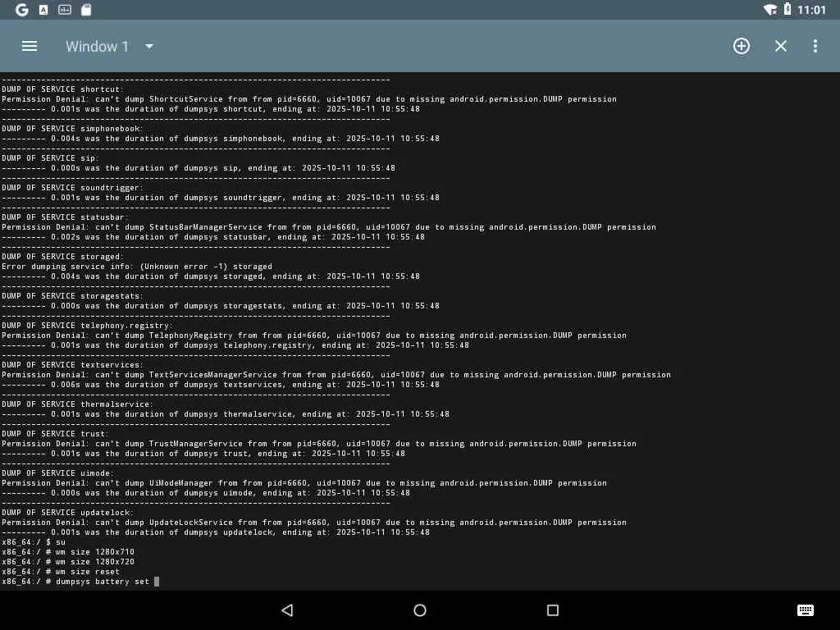
Task: Select the 'dumpsys thermalservice' duration line
Action: point(226,414)
